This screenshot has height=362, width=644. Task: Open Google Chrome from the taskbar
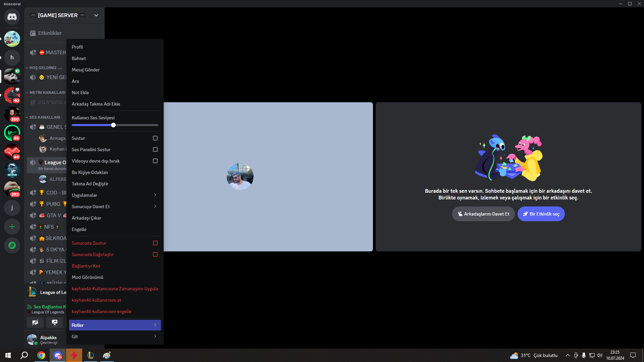(x=41, y=355)
